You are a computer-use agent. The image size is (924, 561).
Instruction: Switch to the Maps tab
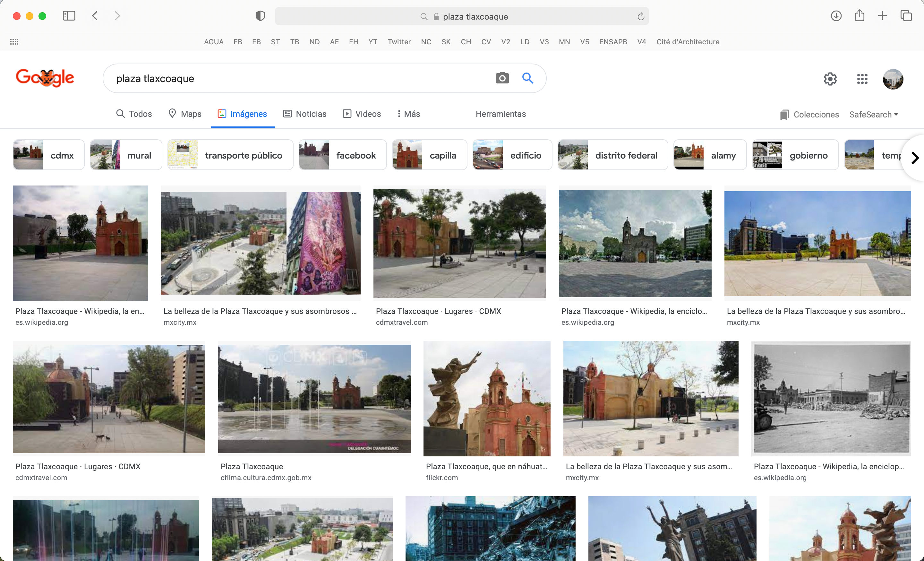(185, 114)
